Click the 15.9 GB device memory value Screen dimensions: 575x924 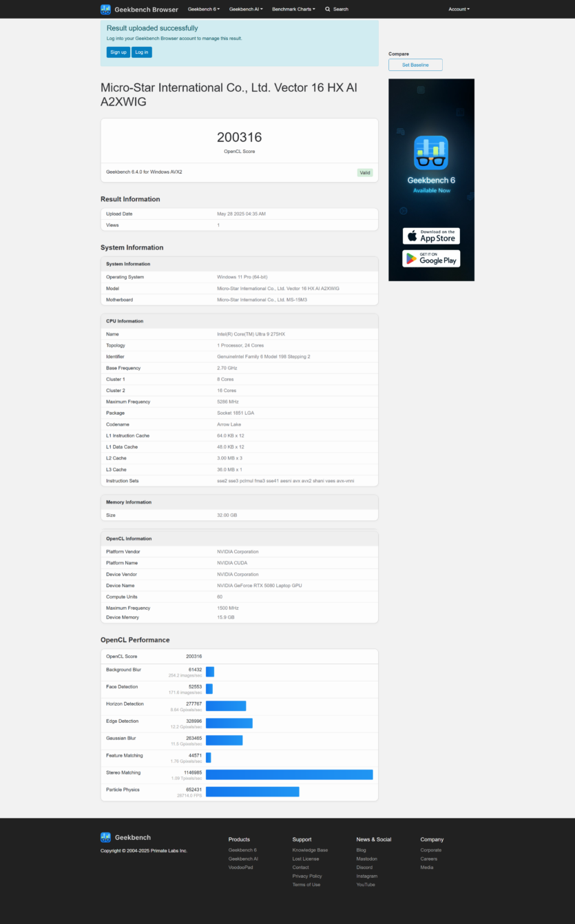226,617
